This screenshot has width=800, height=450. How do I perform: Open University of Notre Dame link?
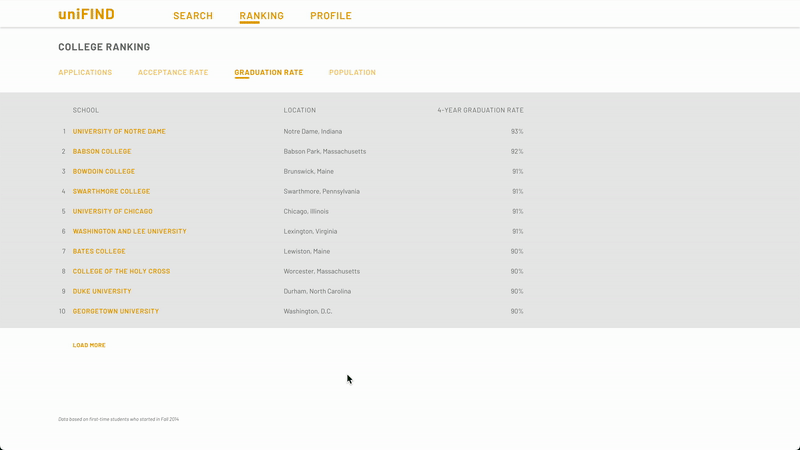[x=119, y=131]
